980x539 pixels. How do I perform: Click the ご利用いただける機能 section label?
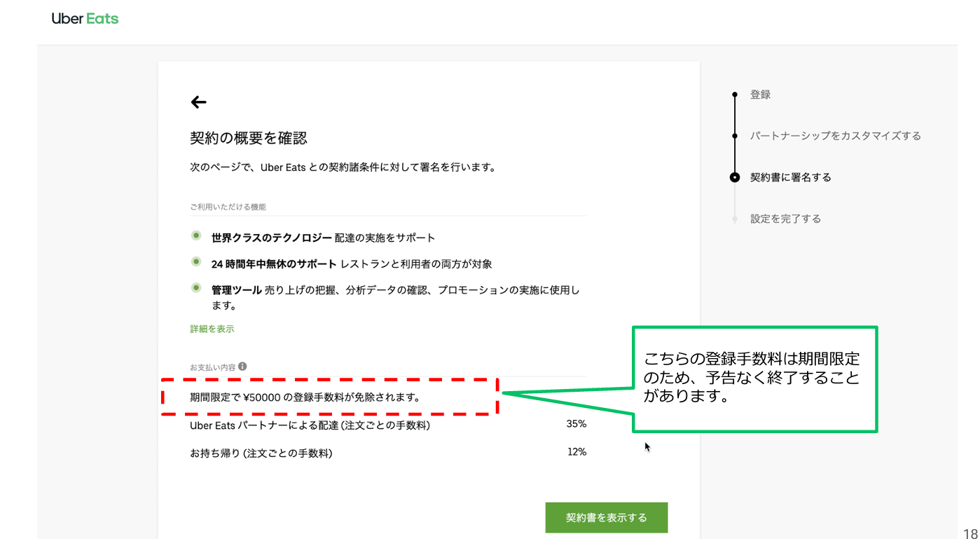(228, 207)
